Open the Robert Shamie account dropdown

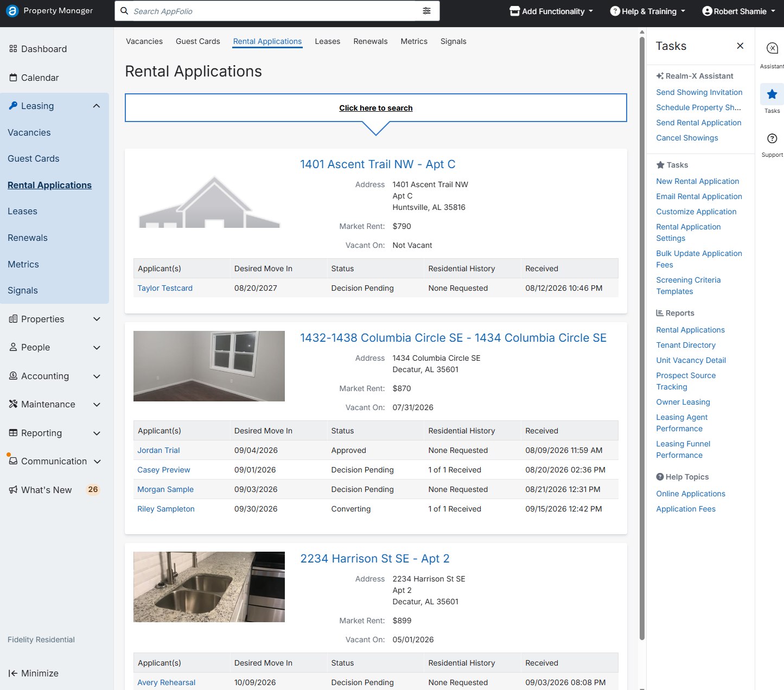739,11
